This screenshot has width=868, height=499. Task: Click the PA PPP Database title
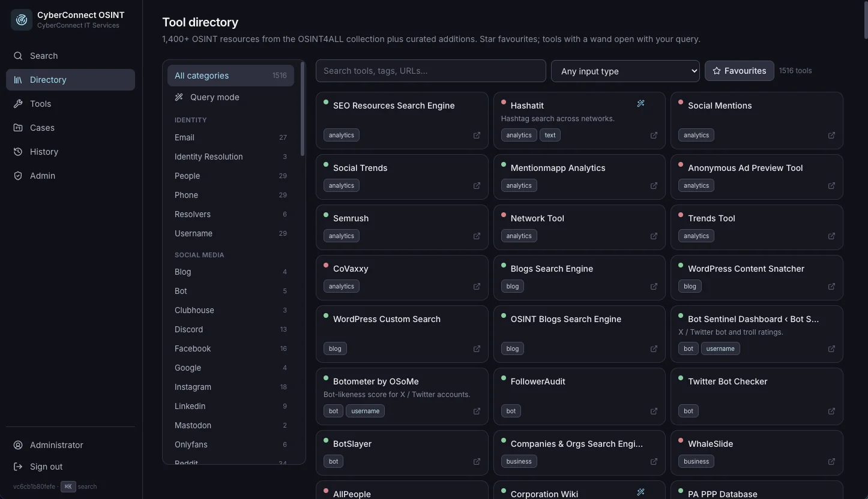pos(723,494)
